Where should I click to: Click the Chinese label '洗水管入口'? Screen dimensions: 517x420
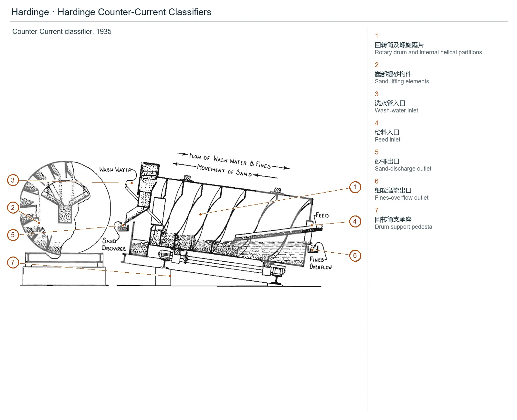(x=390, y=103)
